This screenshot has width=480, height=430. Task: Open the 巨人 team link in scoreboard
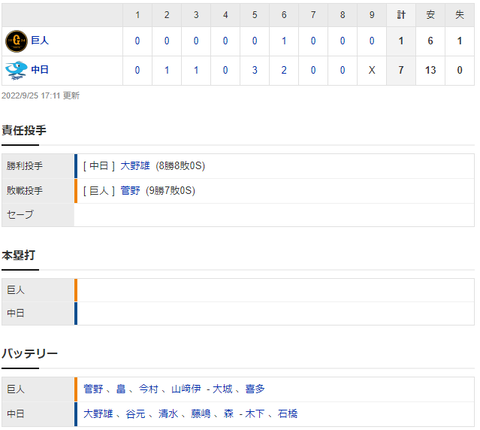coord(40,41)
